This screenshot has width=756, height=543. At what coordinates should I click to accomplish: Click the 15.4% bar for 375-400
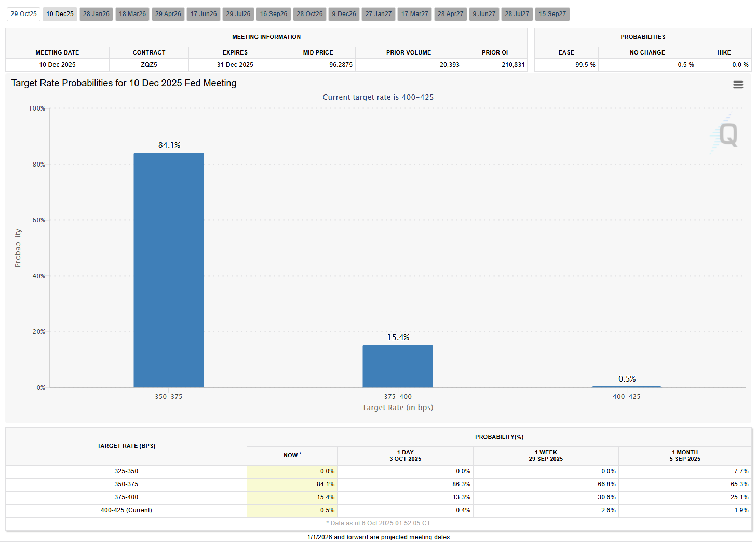tap(398, 366)
